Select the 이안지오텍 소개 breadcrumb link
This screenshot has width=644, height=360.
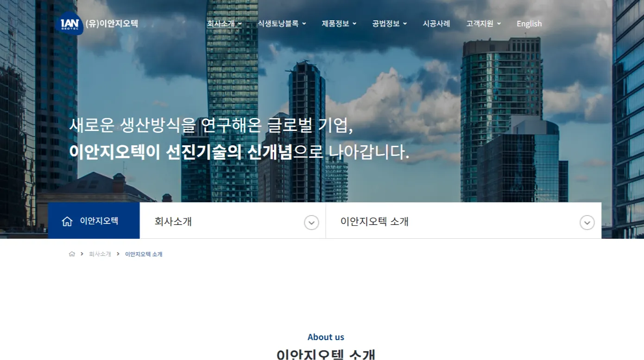tap(144, 254)
